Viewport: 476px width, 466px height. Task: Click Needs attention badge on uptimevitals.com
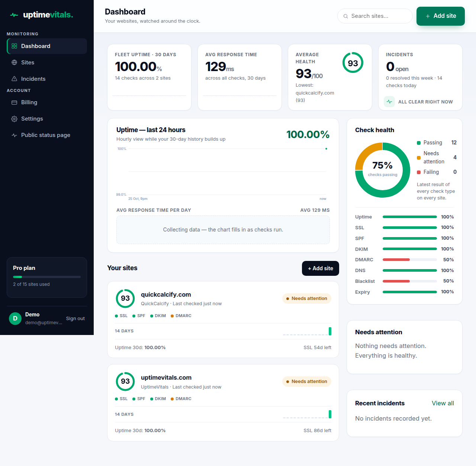pyautogui.click(x=307, y=382)
